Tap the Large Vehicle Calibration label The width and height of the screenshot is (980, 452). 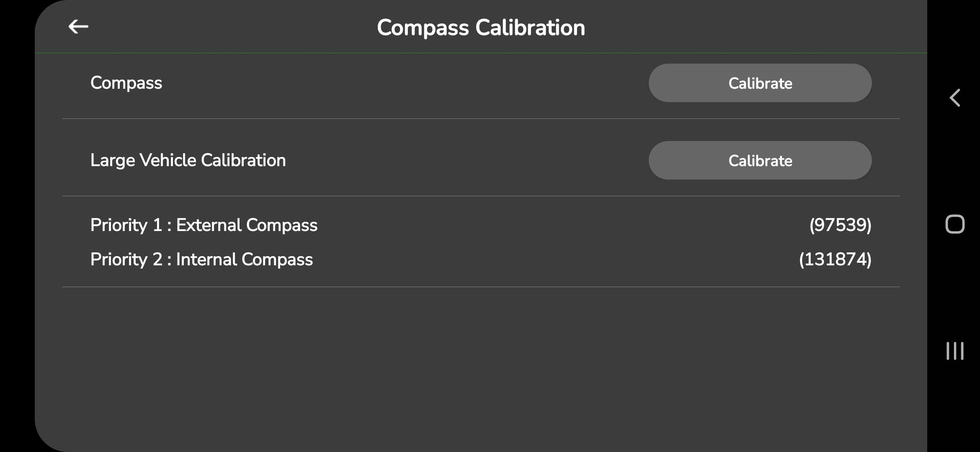188,160
